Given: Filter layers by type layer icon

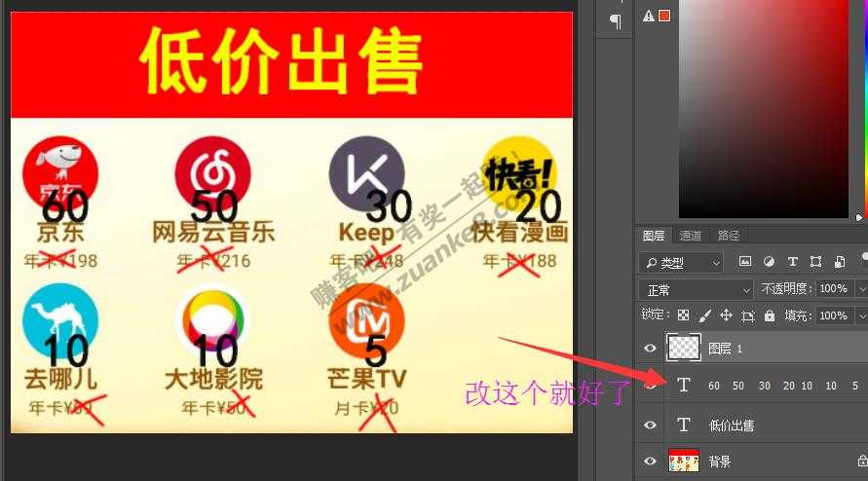Looking at the screenshot, I should [x=792, y=262].
